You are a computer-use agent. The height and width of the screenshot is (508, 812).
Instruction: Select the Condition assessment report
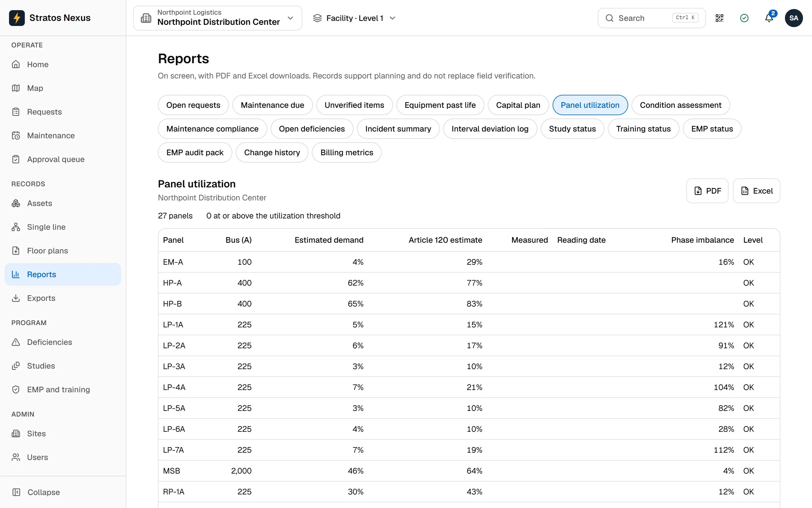tap(680, 105)
